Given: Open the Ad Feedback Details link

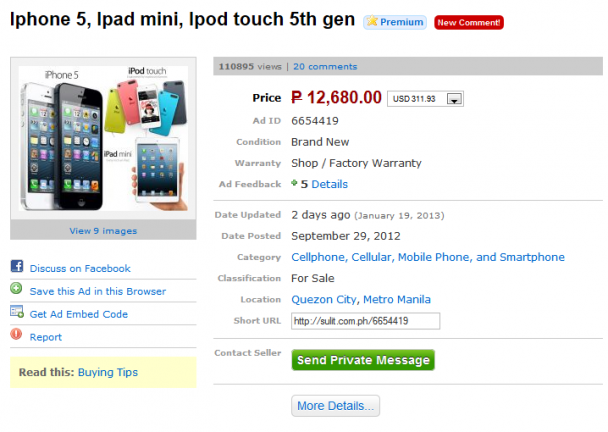Looking at the screenshot, I should (x=329, y=185).
